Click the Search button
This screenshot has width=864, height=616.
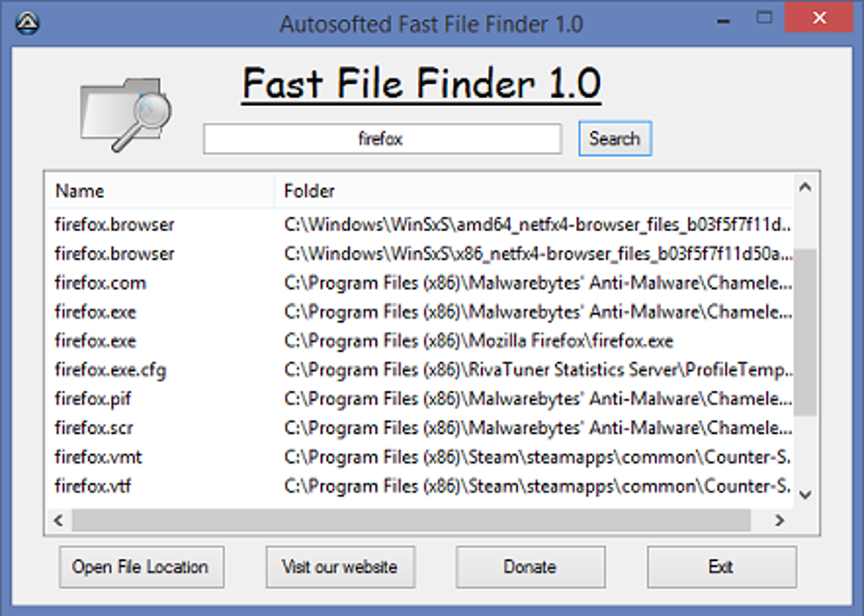[614, 139]
